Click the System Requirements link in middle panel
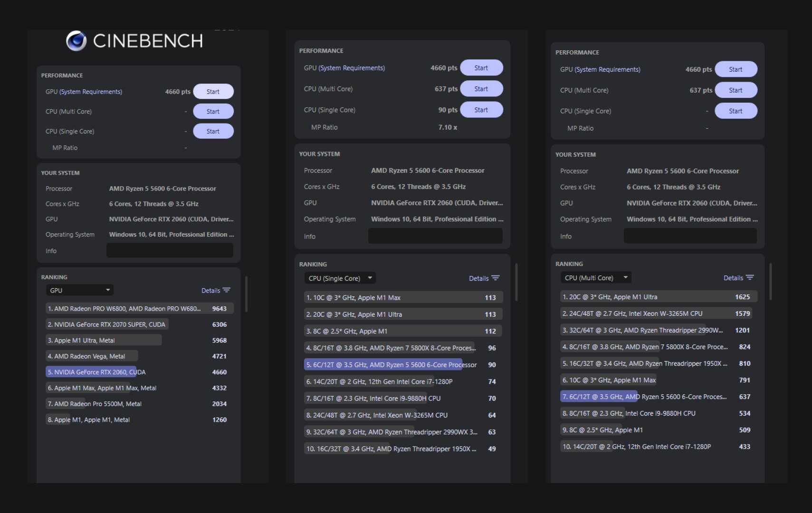Image resolution: width=812 pixels, height=513 pixels. tap(352, 68)
